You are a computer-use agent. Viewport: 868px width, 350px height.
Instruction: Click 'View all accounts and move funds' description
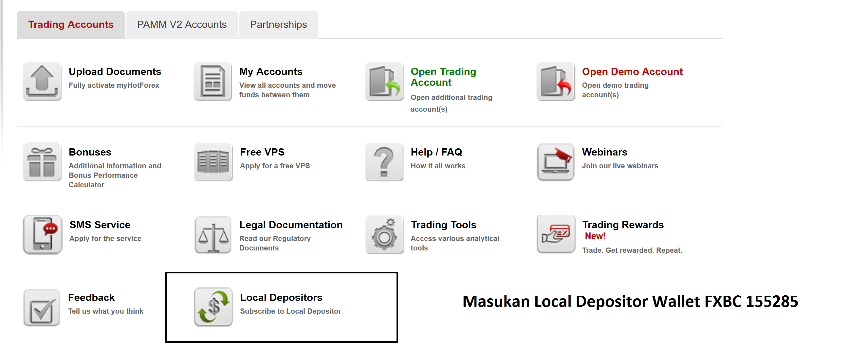point(287,90)
